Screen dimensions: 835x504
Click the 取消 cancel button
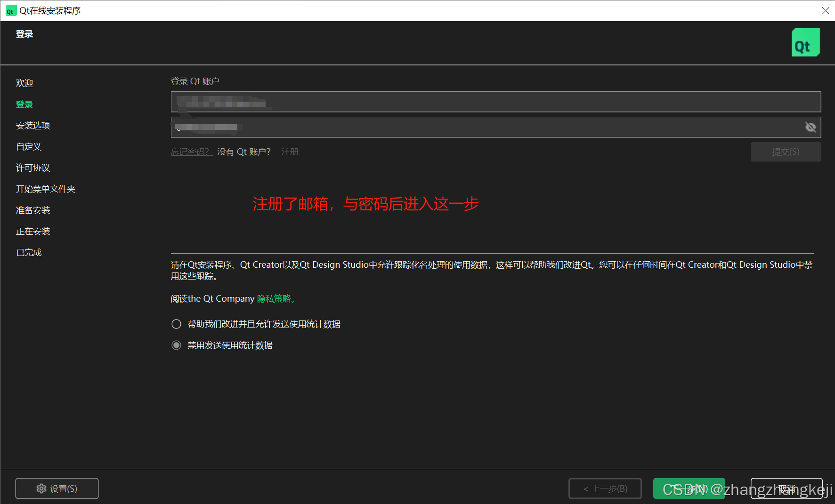[786, 488]
